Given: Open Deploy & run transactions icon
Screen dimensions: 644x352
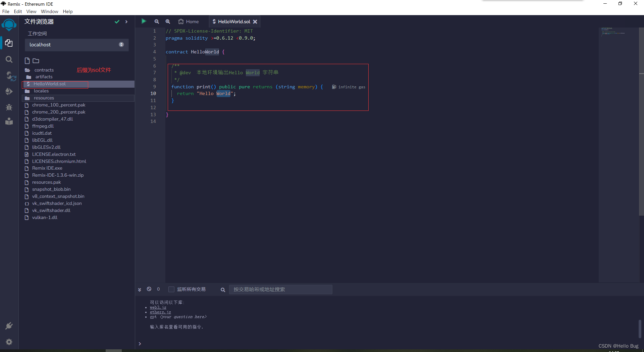Looking at the screenshot, I should coord(9,91).
